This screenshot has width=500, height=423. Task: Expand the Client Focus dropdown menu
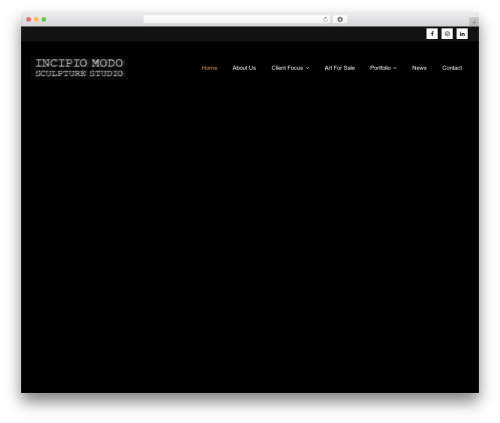click(x=290, y=68)
